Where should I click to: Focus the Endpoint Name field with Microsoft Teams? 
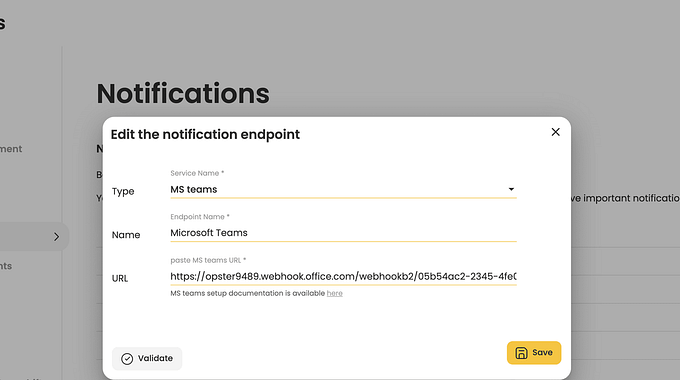pos(343,233)
